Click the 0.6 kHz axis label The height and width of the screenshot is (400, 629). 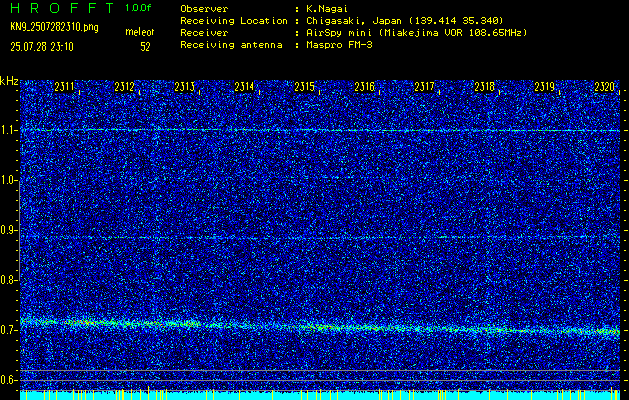tap(7, 380)
